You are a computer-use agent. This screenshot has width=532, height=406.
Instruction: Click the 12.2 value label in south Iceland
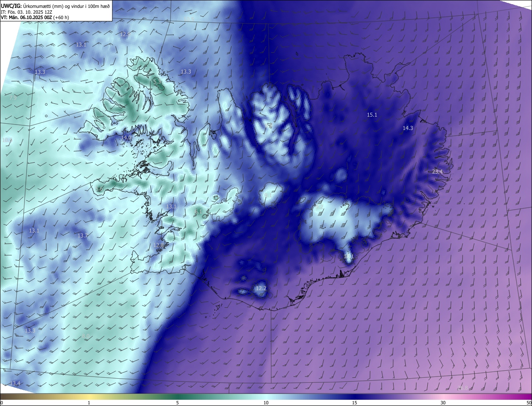pos(261,288)
